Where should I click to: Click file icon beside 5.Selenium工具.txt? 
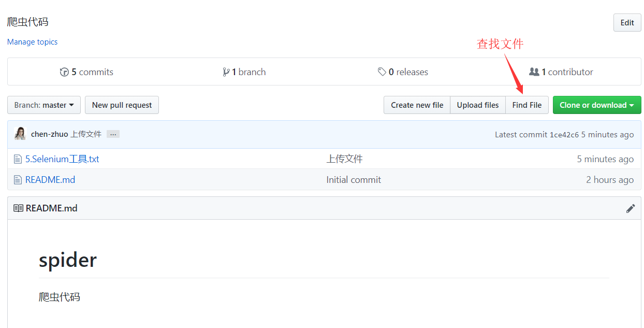[18, 159]
